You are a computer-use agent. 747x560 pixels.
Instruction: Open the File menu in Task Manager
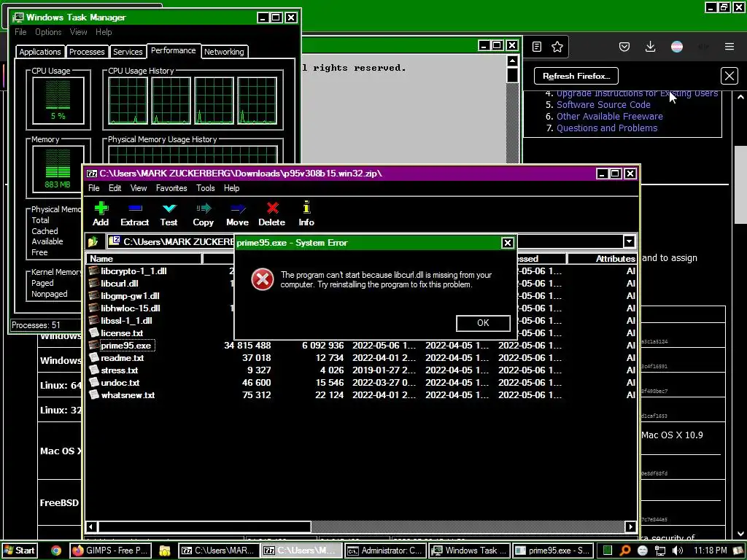click(20, 32)
